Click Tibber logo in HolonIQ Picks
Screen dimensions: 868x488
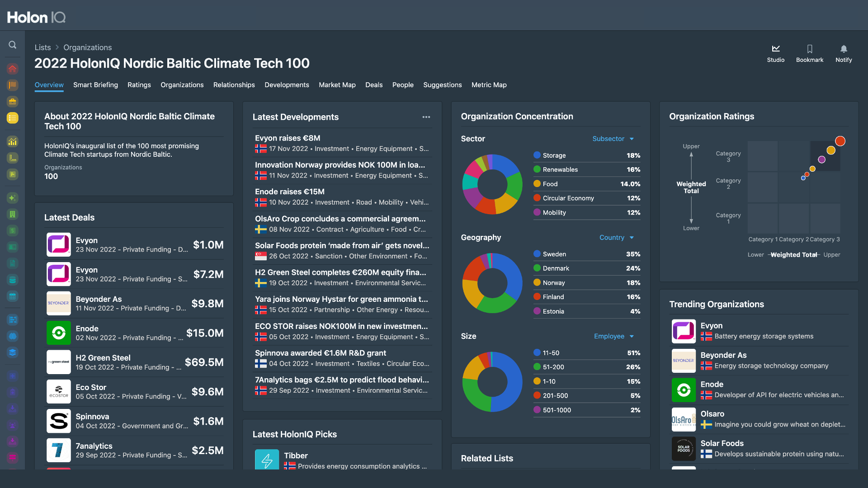pyautogui.click(x=267, y=459)
